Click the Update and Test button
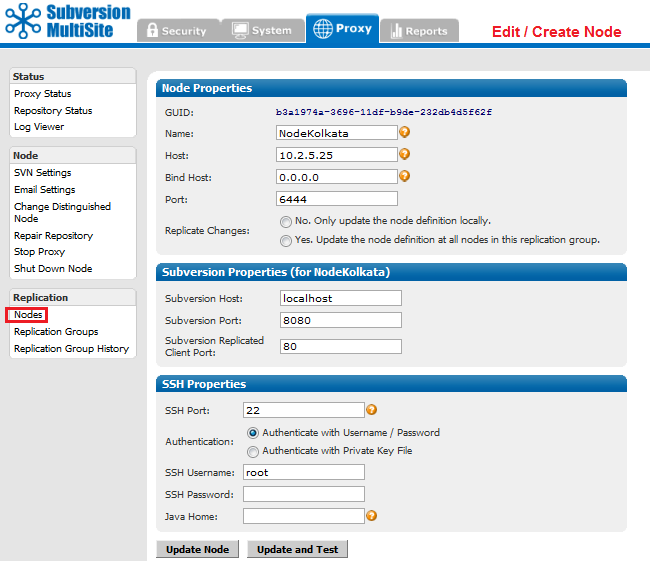Viewport: 650px width, 561px height. (x=297, y=549)
